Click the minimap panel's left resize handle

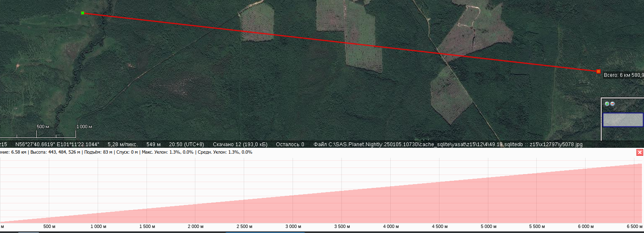(601, 120)
